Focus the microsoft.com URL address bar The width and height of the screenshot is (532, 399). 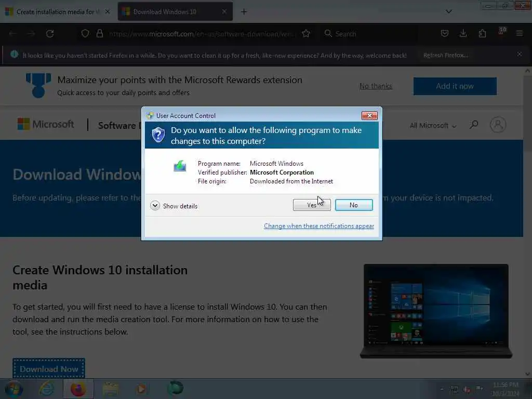click(x=202, y=34)
